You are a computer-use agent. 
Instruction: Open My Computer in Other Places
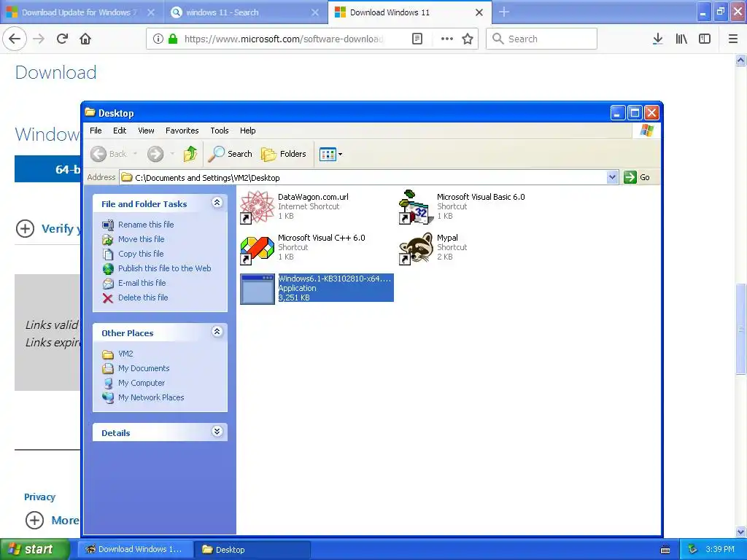click(142, 383)
